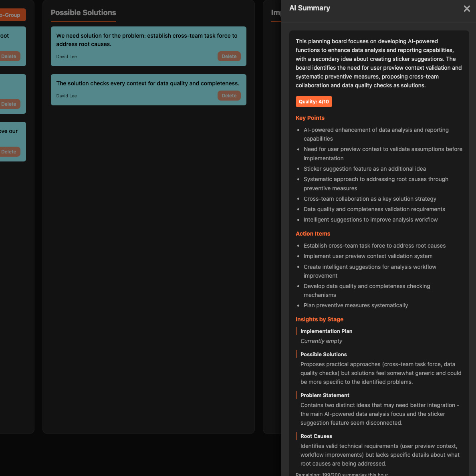Select the Possible Solutions insight entry

tap(323, 354)
